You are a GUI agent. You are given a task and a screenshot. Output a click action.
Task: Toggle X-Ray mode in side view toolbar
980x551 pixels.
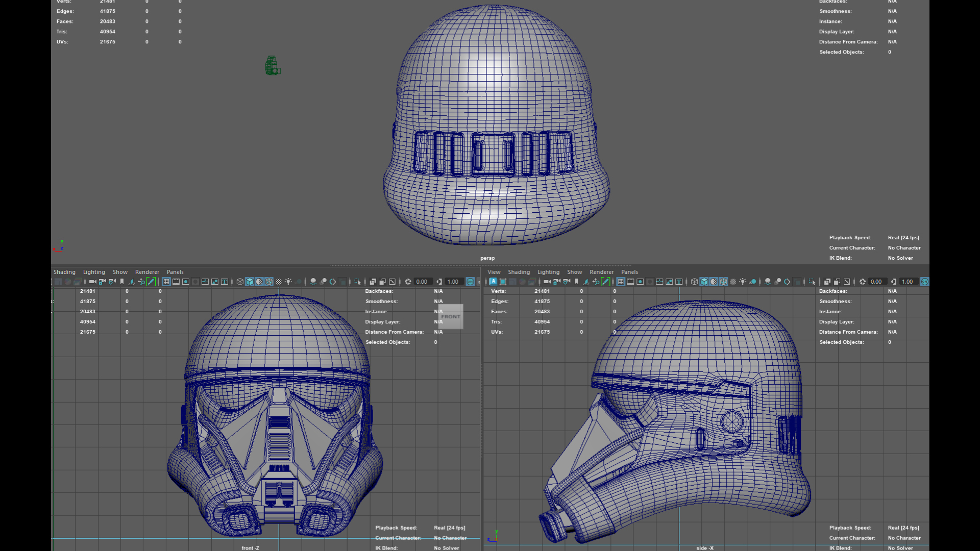[x=827, y=282]
